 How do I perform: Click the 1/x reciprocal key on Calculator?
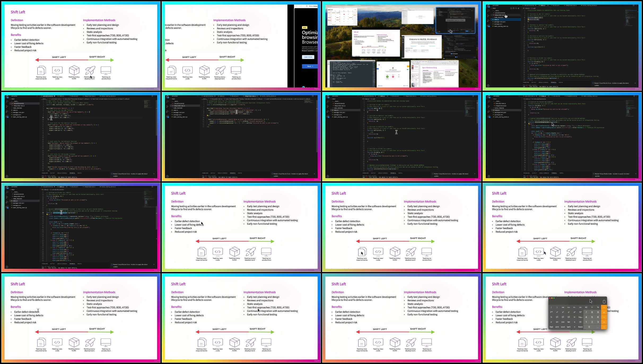coord(551,317)
